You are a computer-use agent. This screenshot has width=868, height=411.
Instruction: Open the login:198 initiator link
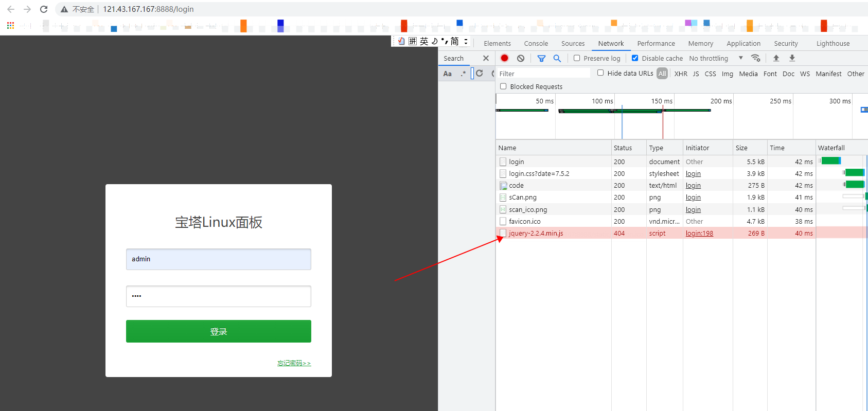[699, 234]
